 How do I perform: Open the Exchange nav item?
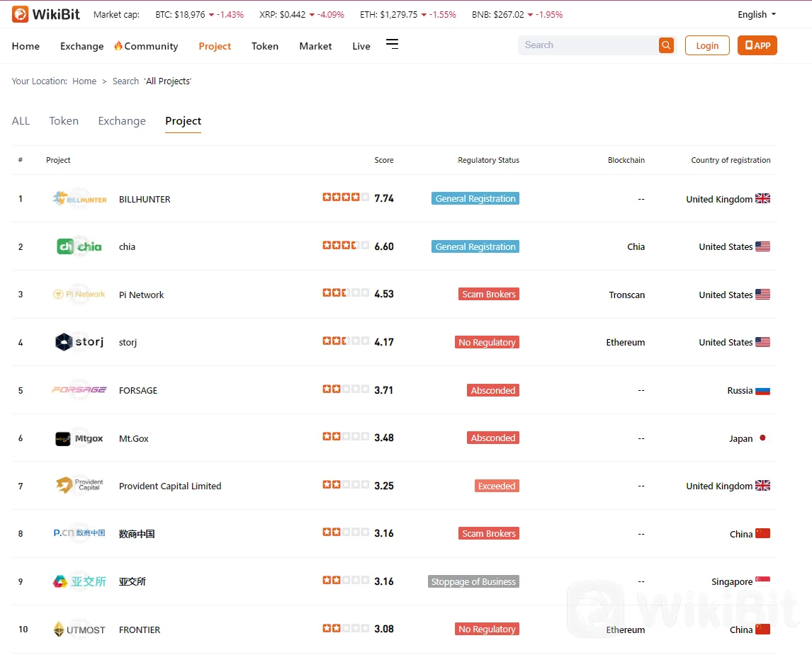(x=81, y=46)
